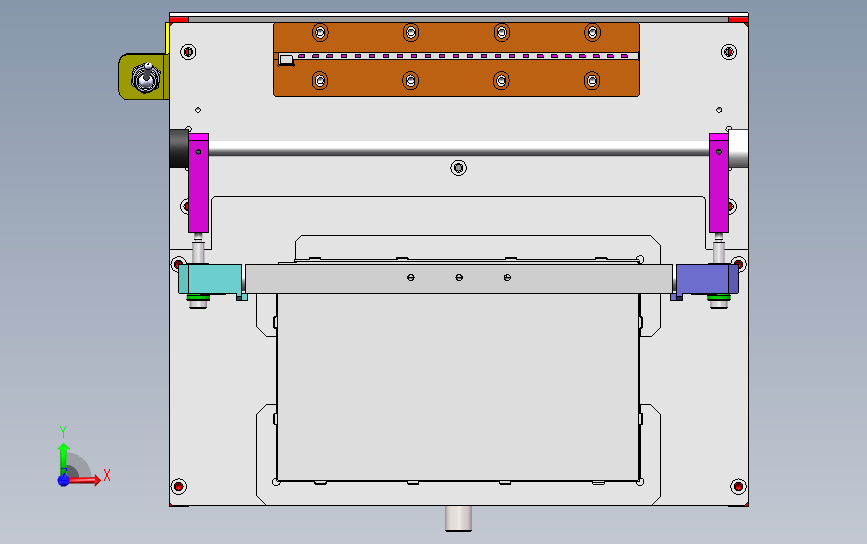This screenshot has height=544, width=867.
Task: Click the green Y axis arrow of the triad
Action: tap(64, 457)
